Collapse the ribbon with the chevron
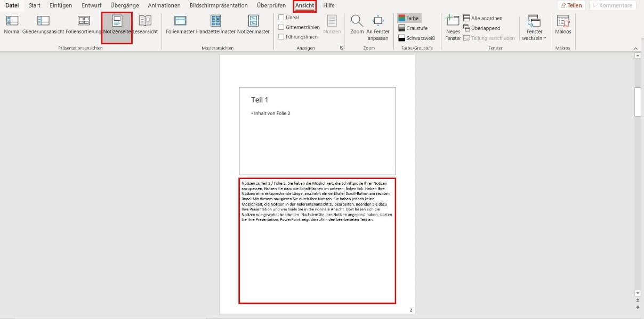This screenshot has height=319, width=644. click(x=635, y=48)
